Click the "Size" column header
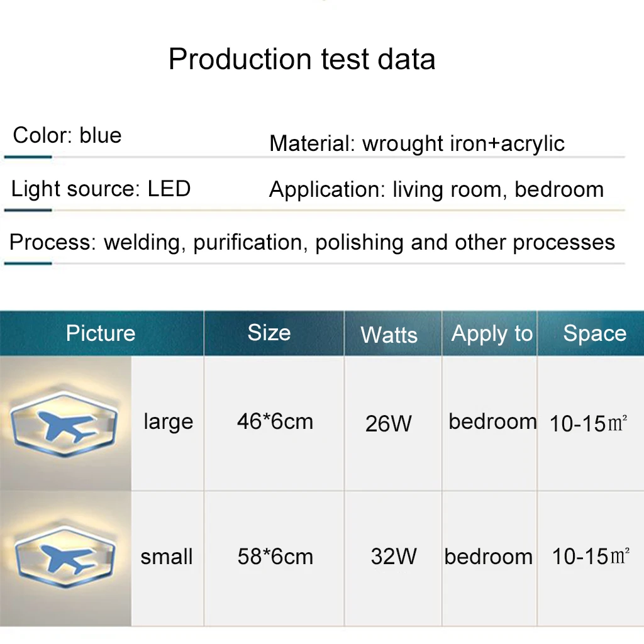 pos(269,333)
